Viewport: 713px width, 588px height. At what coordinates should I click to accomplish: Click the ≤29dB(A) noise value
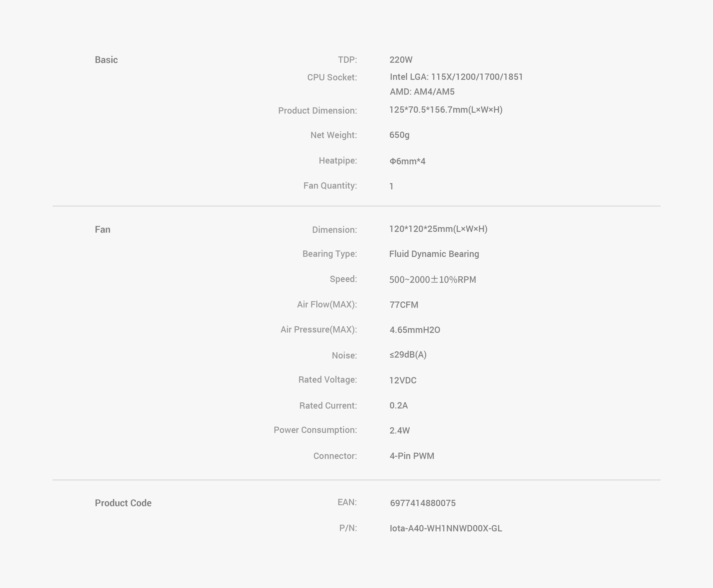[x=408, y=355]
